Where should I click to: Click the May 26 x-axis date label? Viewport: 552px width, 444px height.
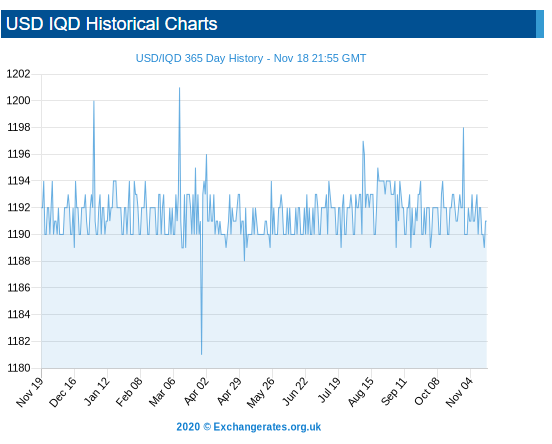[x=261, y=393]
